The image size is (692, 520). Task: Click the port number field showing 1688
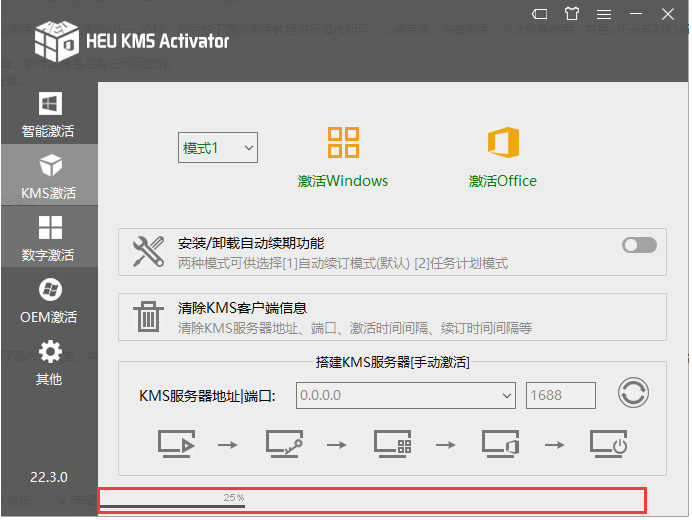click(x=560, y=395)
